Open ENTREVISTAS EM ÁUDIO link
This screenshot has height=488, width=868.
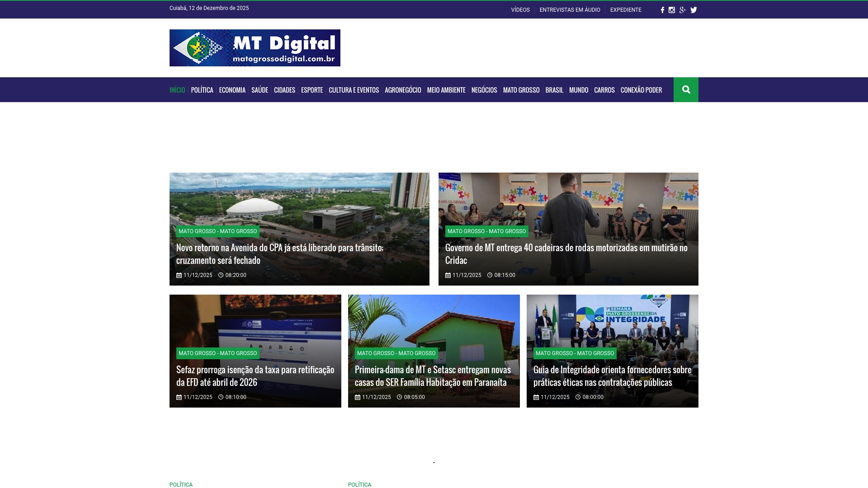pos(570,9)
